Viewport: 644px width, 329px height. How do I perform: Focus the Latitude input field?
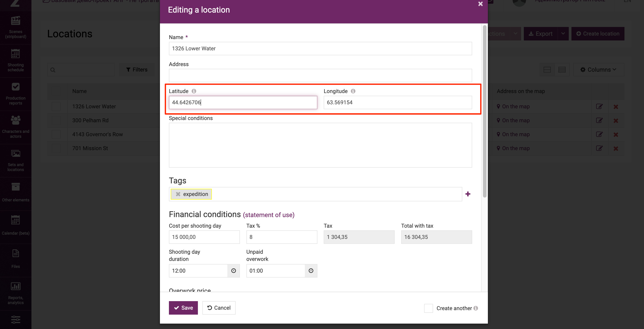[243, 102]
